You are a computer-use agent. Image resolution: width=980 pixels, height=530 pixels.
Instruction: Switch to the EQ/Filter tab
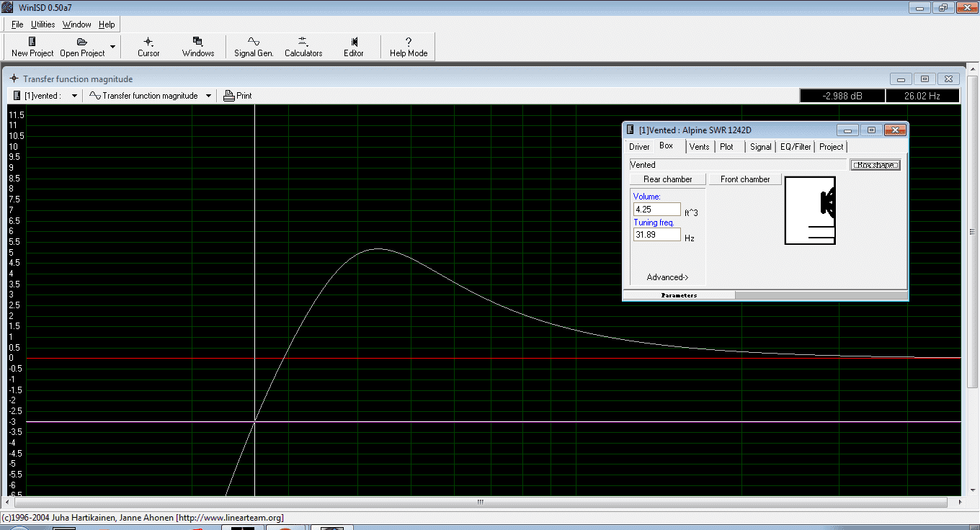(x=796, y=147)
